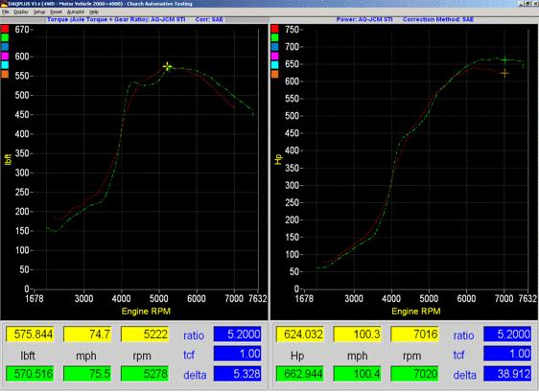Open the Reset menu
Viewport: 539px width, 392px height.
pos(56,12)
